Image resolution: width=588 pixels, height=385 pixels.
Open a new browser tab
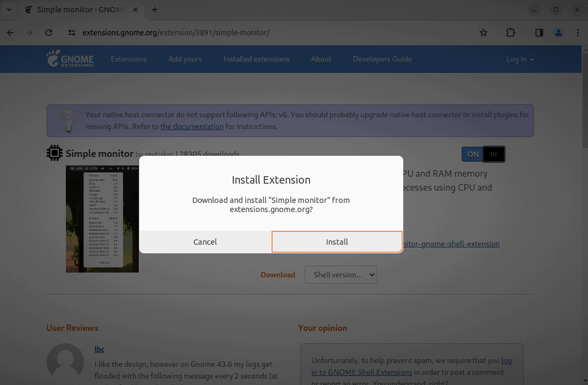[x=155, y=10]
